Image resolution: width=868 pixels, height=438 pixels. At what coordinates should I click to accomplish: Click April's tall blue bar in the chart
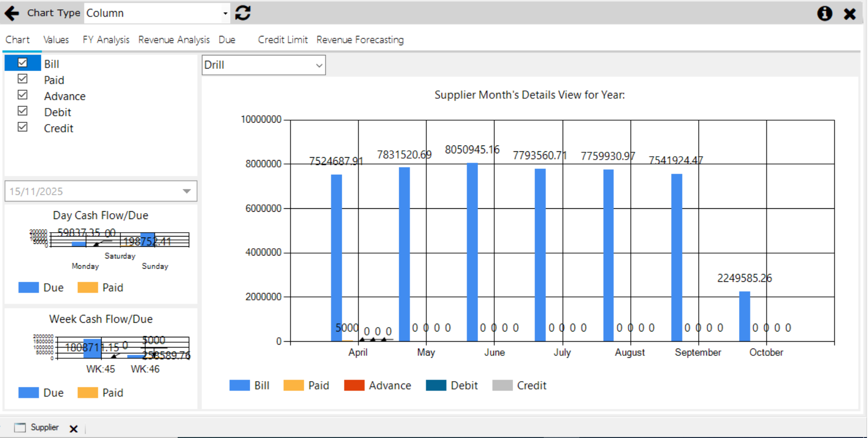[337, 253]
